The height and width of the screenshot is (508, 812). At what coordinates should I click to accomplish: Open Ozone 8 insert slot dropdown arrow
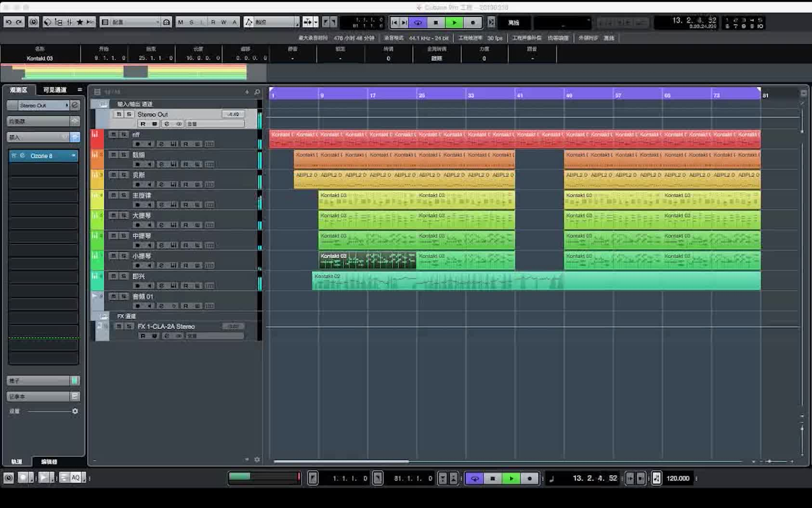coord(74,156)
